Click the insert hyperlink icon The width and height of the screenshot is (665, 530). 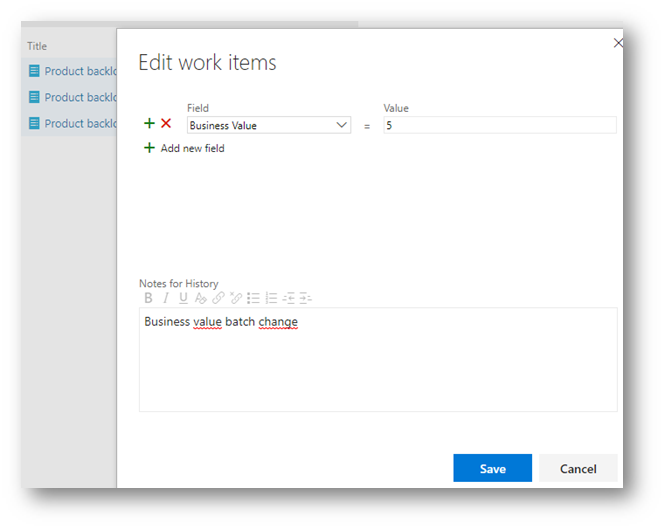(218, 298)
